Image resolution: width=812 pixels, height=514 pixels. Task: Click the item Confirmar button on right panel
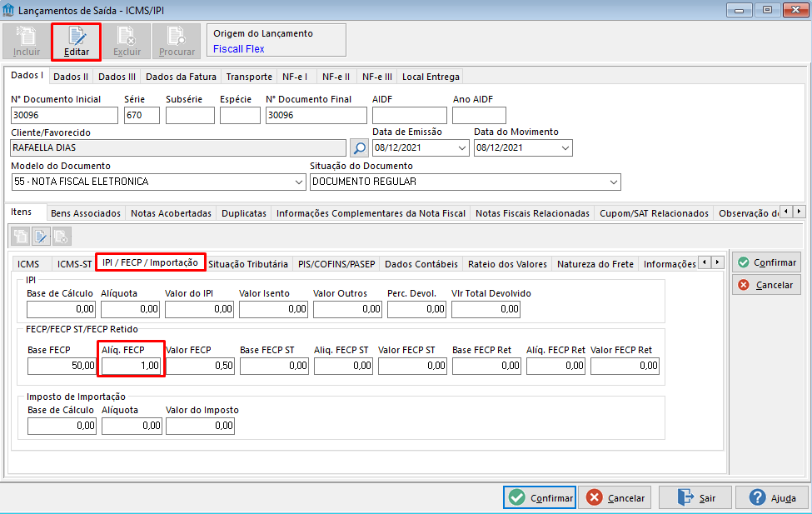click(766, 262)
